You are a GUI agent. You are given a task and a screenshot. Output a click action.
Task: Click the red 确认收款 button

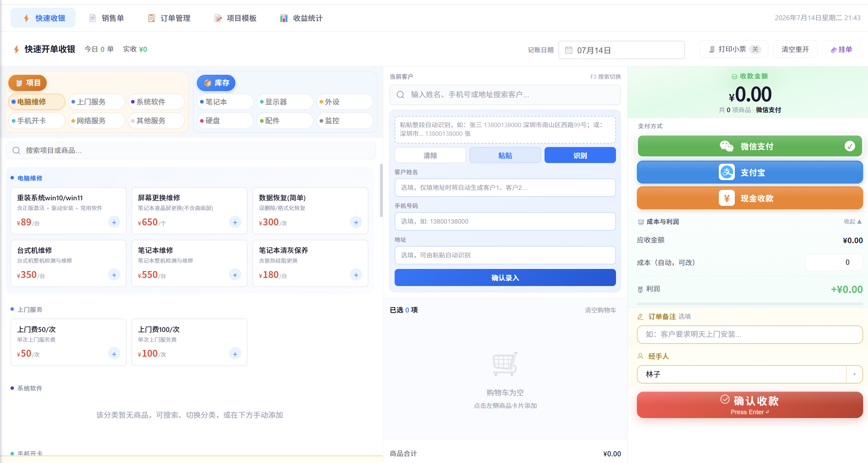749,405
